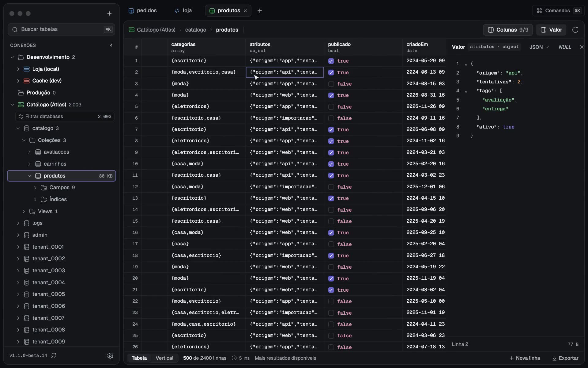Toggle publicado checkbox in row 21
This screenshot has width=588, height=368.
[x=331, y=290]
